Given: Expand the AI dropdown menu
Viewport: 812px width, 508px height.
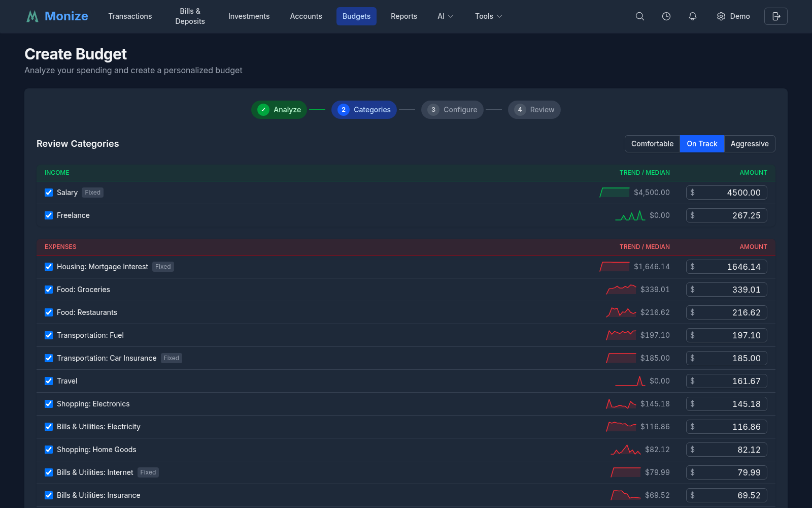Looking at the screenshot, I should click(446, 16).
